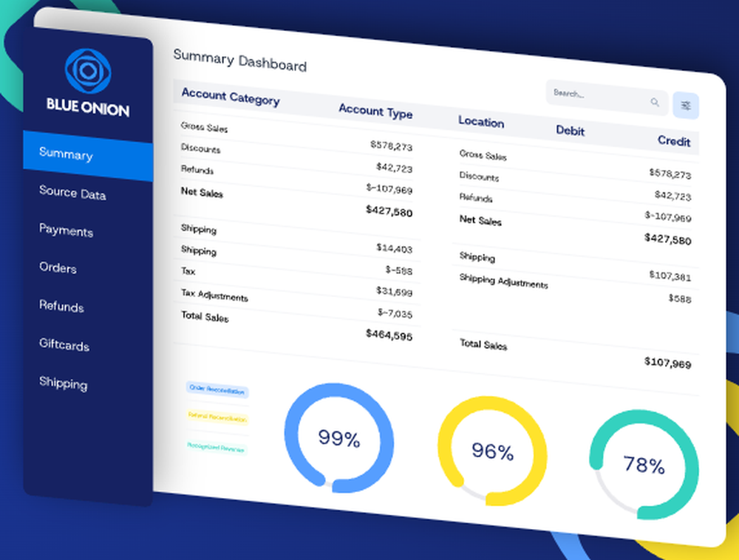The height and width of the screenshot is (560, 739).
Task: Click the Shipping Adjustments row label
Action: 504,281
